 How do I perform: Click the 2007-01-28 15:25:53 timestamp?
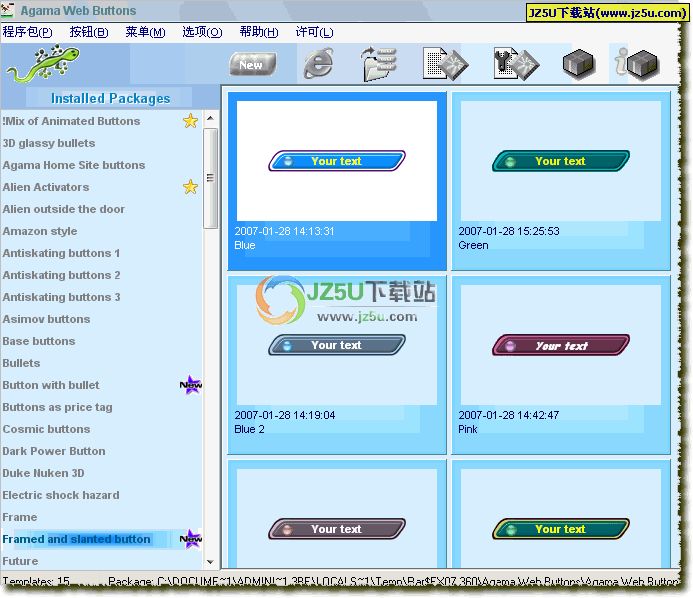(x=509, y=231)
